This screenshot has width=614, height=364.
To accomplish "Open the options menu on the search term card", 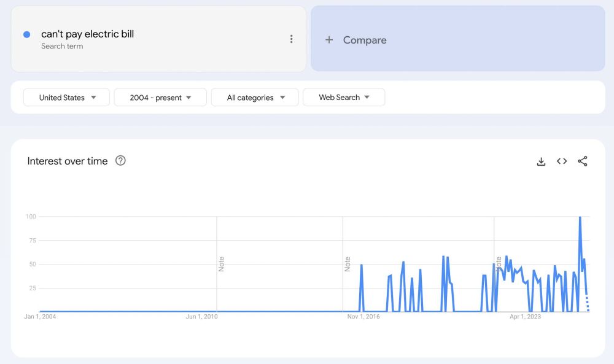I will [292, 38].
